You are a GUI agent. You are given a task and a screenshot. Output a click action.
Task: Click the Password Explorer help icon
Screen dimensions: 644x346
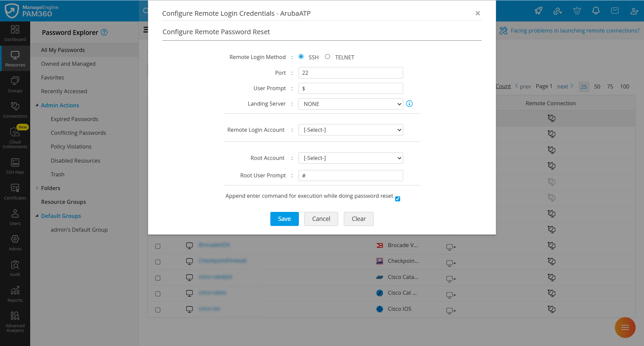click(x=104, y=32)
